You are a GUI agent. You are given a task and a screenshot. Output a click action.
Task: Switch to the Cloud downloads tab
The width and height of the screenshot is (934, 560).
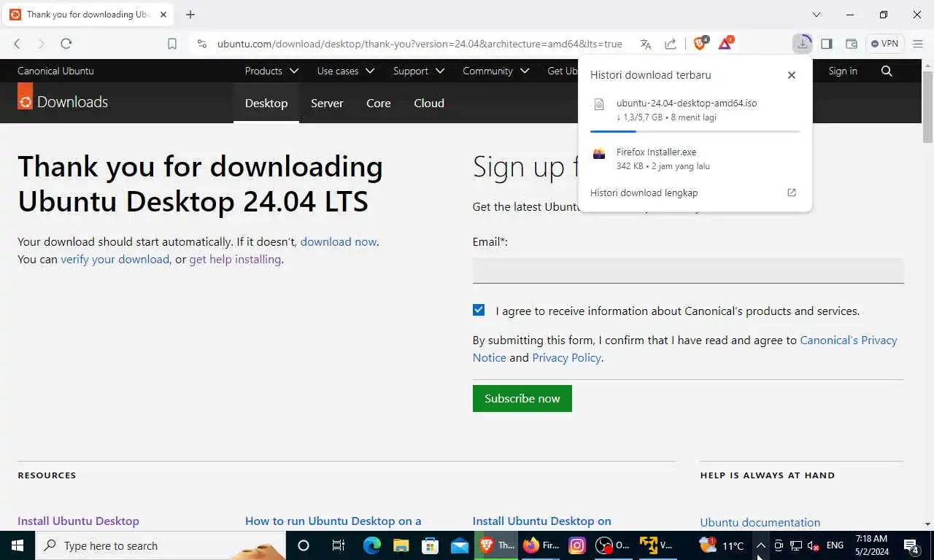[x=429, y=103]
